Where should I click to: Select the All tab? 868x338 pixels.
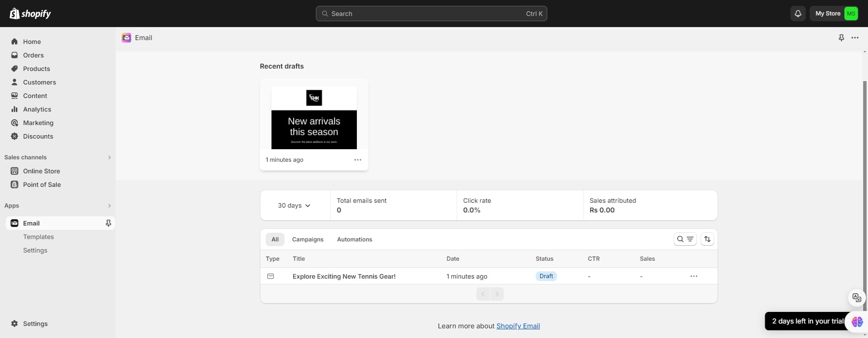pos(275,239)
